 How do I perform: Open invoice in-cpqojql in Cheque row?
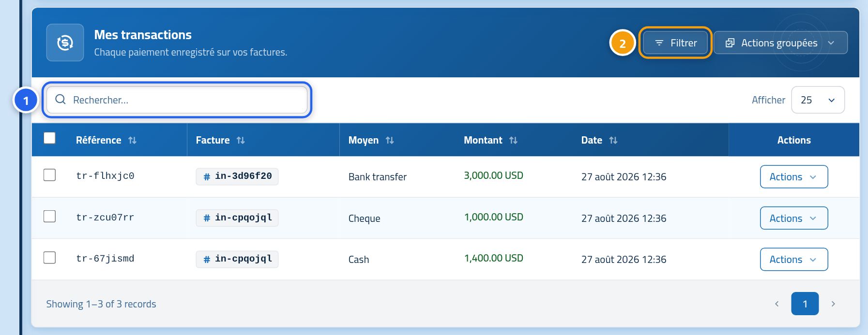(237, 218)
